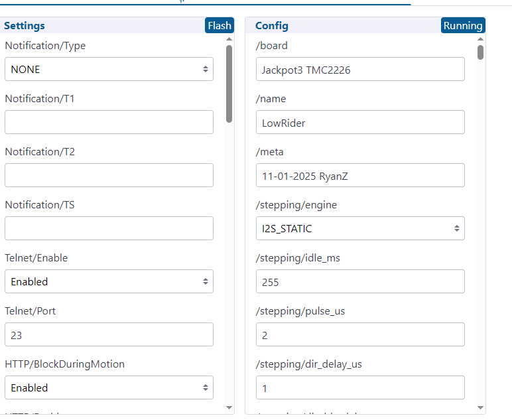
Task: Click the Notification/TS input field
Action: click(x=109, y=228)
